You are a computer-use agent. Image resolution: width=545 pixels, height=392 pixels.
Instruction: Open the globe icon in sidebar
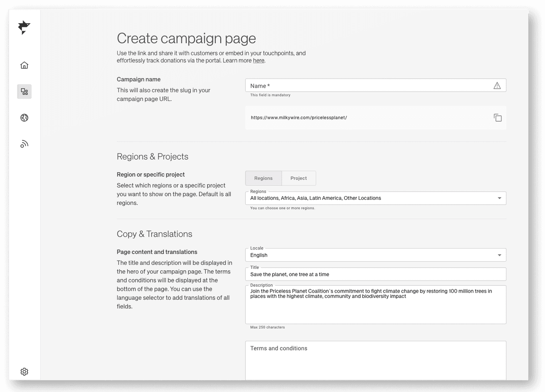pyautogui.click(x=25, y=118)
